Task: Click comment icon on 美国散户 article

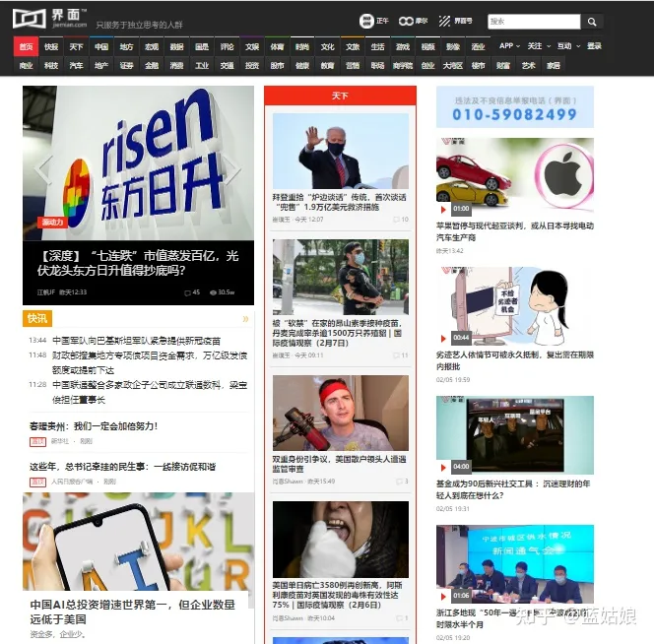Action: (399, 482)
